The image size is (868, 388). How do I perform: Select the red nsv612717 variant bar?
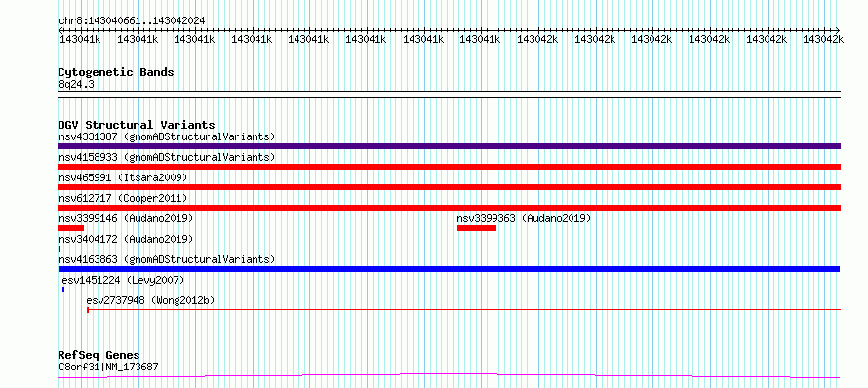pos(449,208)
